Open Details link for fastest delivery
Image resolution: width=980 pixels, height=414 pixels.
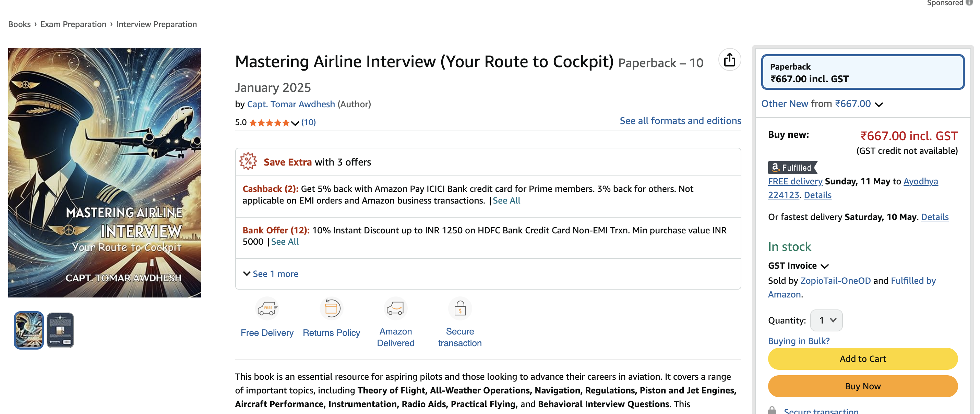(x=934, y=217)
